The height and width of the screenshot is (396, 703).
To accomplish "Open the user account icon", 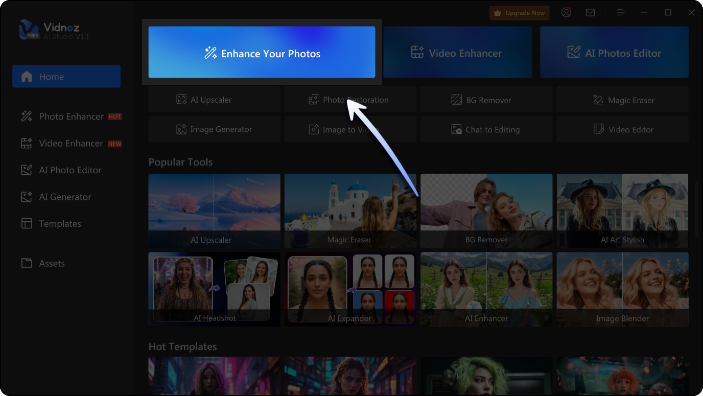I will (x=567, y=13).
